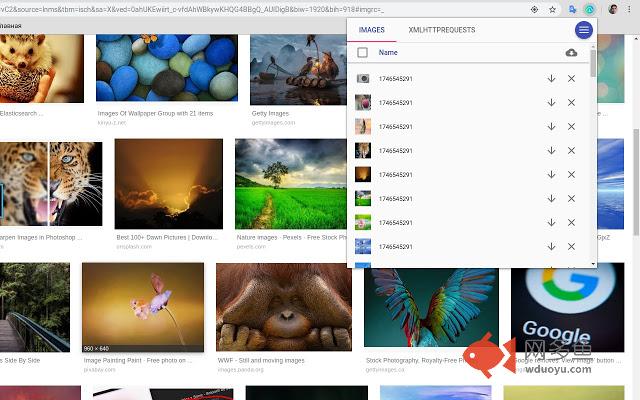This screenshot has height=400, width=640.
Task: Open the round blue hamburger menu button
Action: (x=584, y=30)
